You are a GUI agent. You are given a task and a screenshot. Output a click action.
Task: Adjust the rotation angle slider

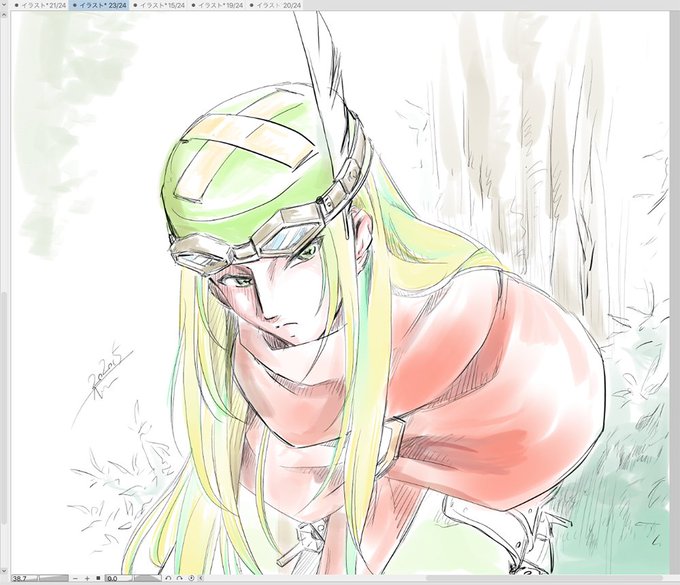(147, 578)
